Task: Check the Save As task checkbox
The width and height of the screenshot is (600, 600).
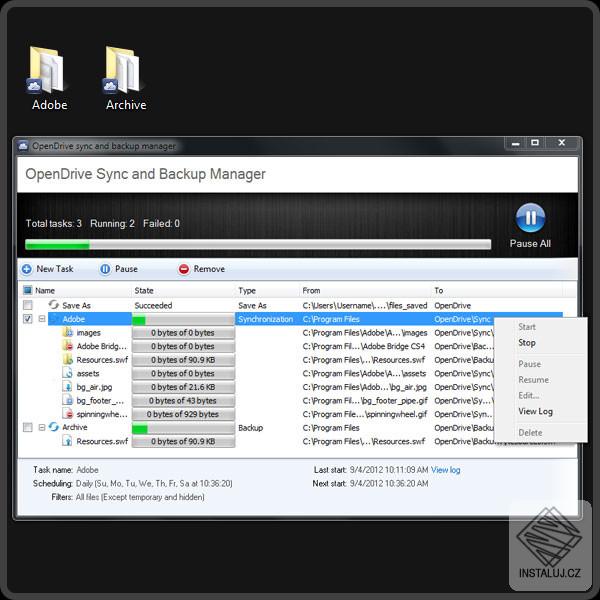Action: click(x=28, y=305)
